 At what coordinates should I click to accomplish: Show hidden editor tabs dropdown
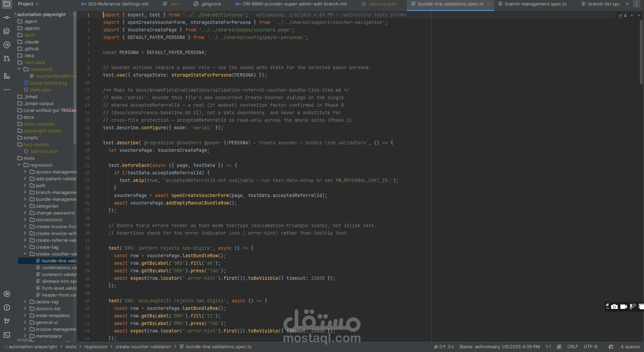[628, 4]
